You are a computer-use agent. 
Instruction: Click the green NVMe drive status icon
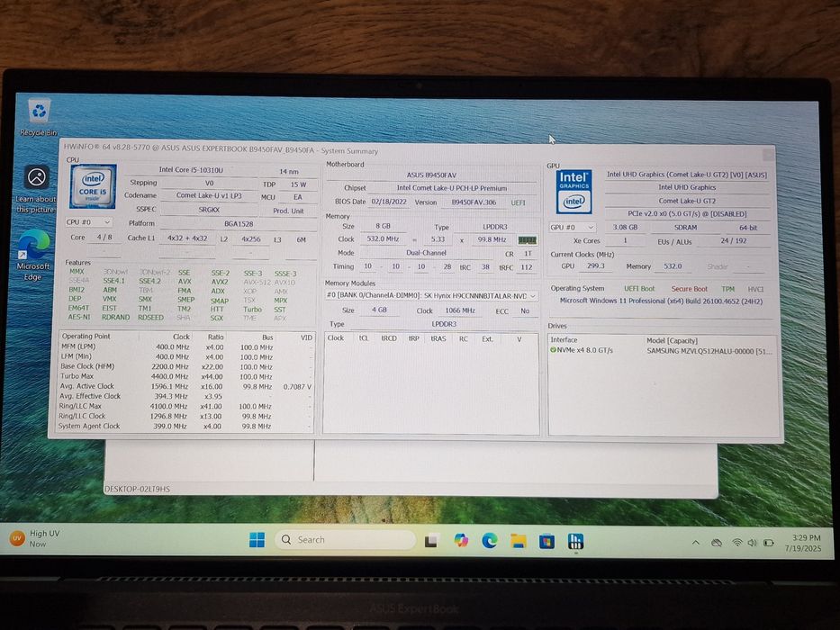click(554, 350)
